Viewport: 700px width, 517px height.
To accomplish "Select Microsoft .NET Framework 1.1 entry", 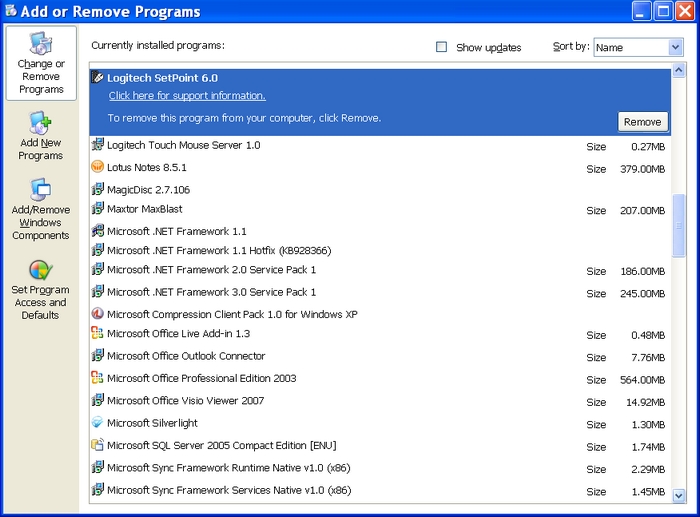I will [379, 231].
